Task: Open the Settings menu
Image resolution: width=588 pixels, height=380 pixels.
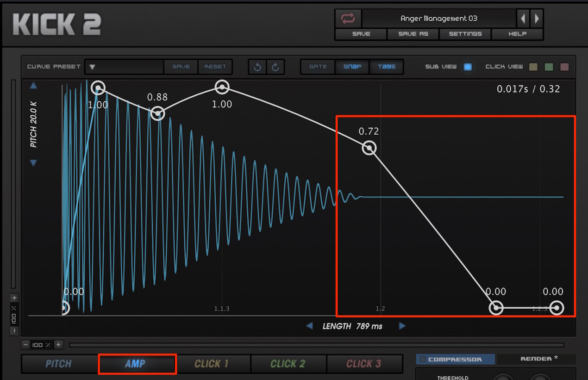Action: tap(465, 34)
